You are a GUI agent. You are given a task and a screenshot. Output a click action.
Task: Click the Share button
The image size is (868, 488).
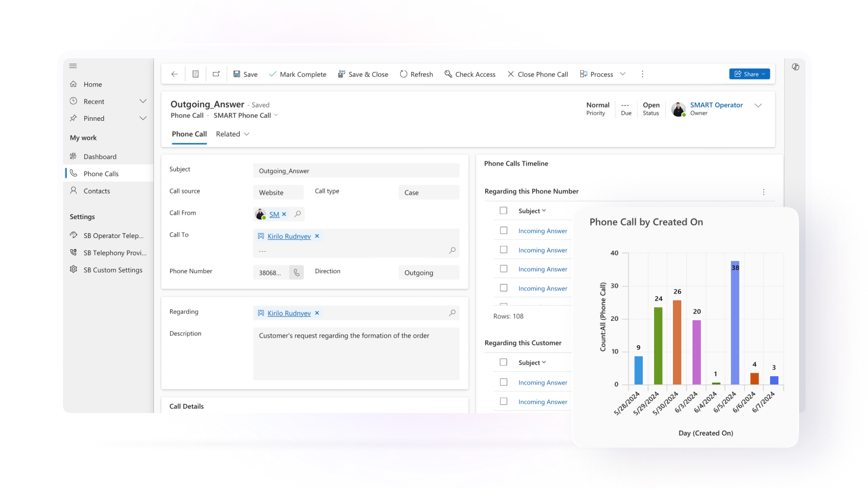coord(749,74)
